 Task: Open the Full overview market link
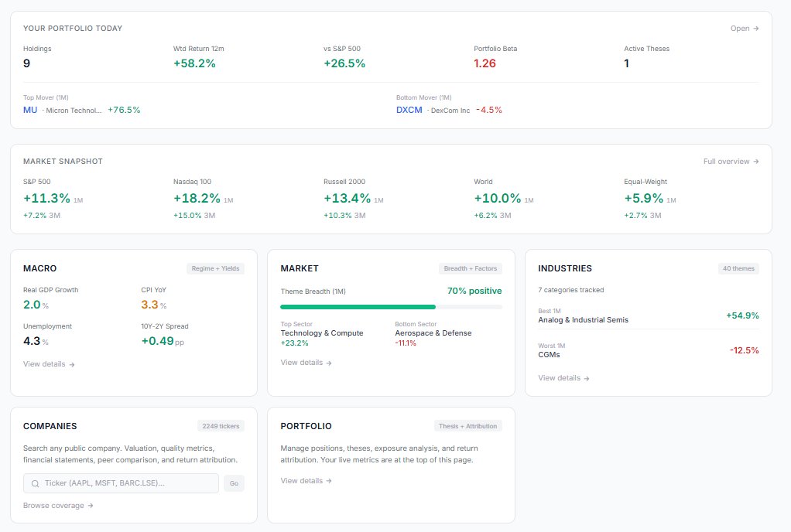[x=731, y=161]
